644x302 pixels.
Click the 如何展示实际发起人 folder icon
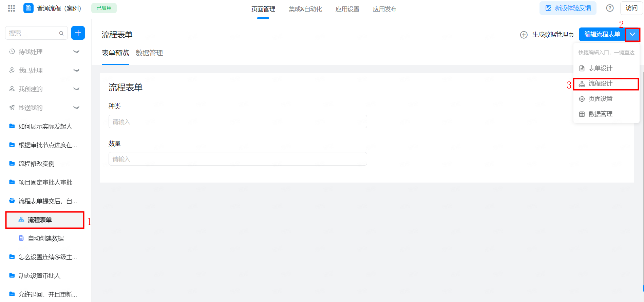coord(12,126)
